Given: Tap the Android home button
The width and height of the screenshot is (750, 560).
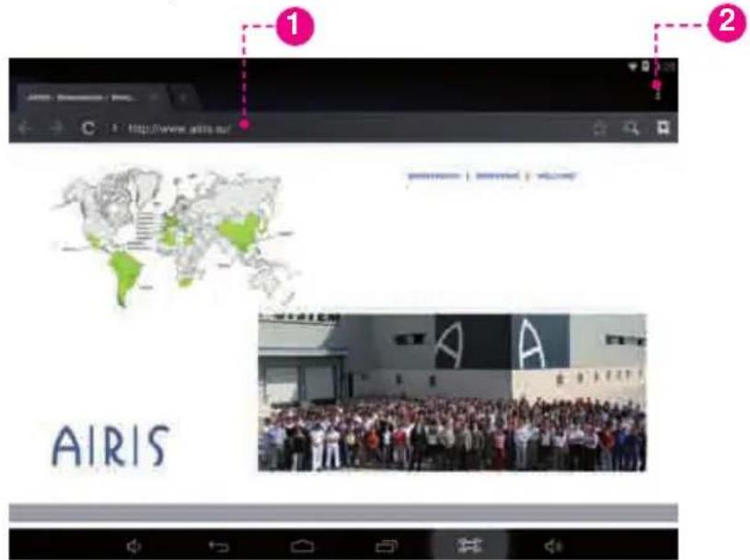Looking at the screenshot, I should pos(302,545).
